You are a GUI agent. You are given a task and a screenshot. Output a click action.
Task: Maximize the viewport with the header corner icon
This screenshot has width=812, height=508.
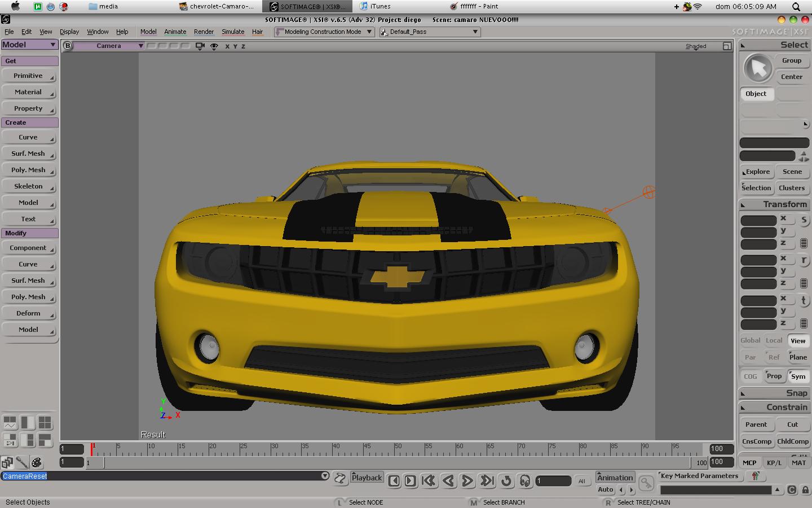pyautogui.click(x=727, y=46)
